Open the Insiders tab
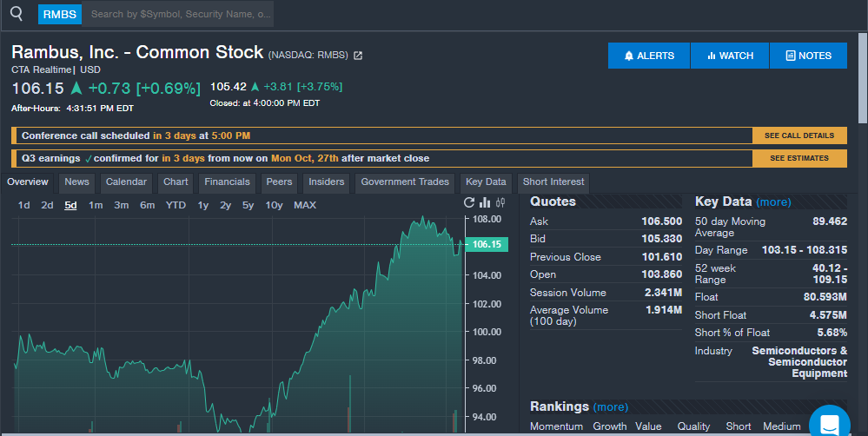Image resolution: width=868 pixels, height=436 pixels. [327, 182]
